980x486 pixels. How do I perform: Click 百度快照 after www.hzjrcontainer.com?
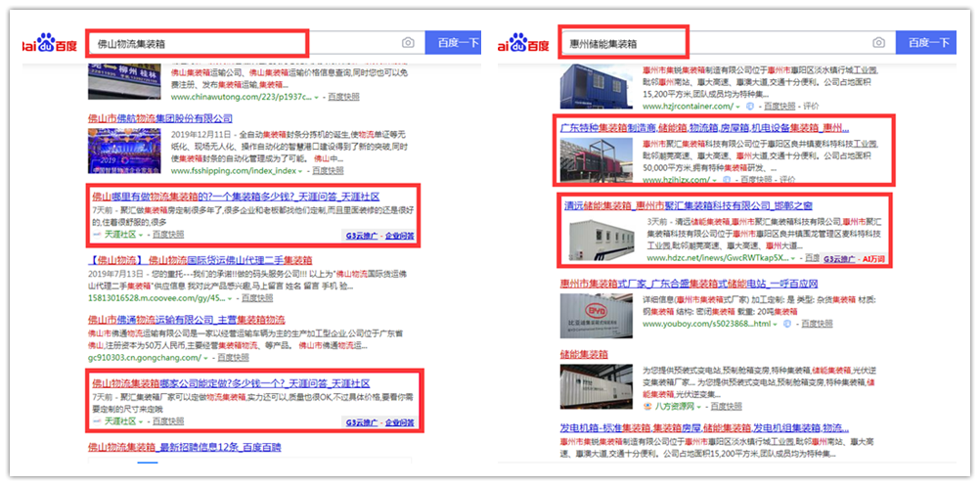pyautogui.click(x=780, y=107)
